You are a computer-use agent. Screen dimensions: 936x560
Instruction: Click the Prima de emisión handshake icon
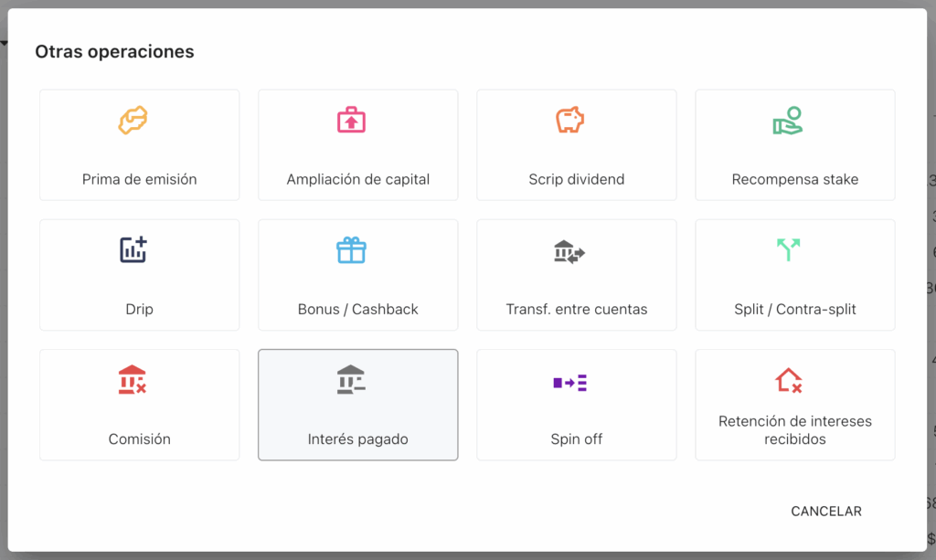pyautogui.click(x=133, y=121)
